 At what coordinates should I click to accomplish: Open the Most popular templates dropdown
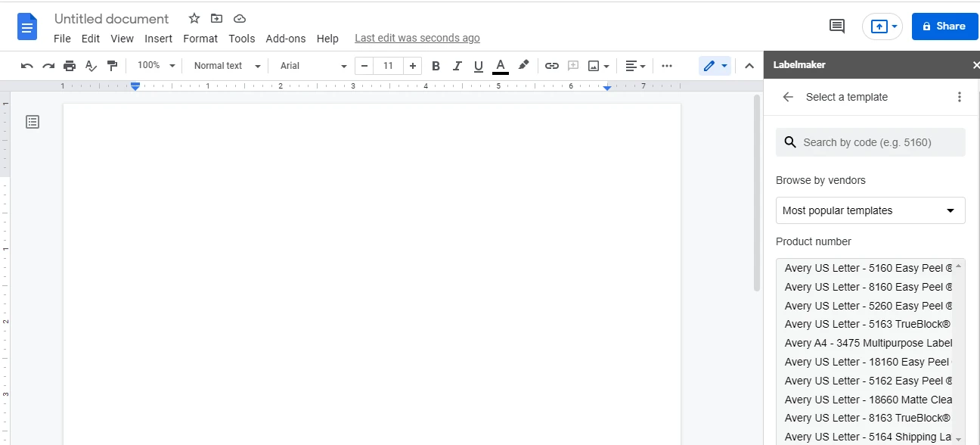pos(870,210)
